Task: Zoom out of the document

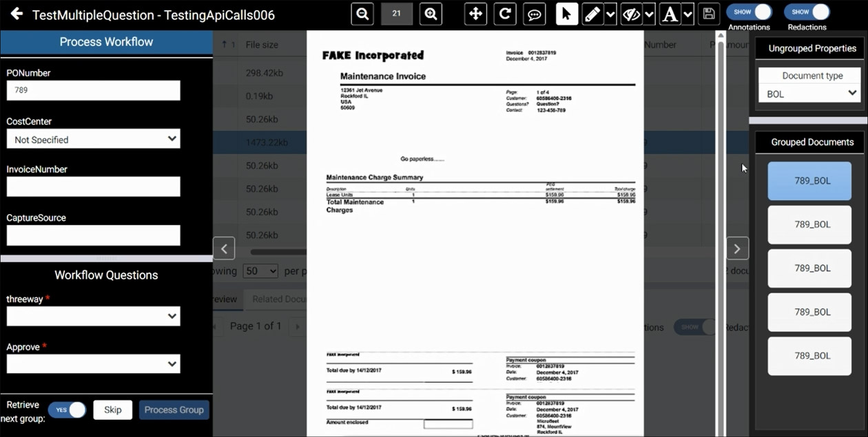Action: (362, 14)
